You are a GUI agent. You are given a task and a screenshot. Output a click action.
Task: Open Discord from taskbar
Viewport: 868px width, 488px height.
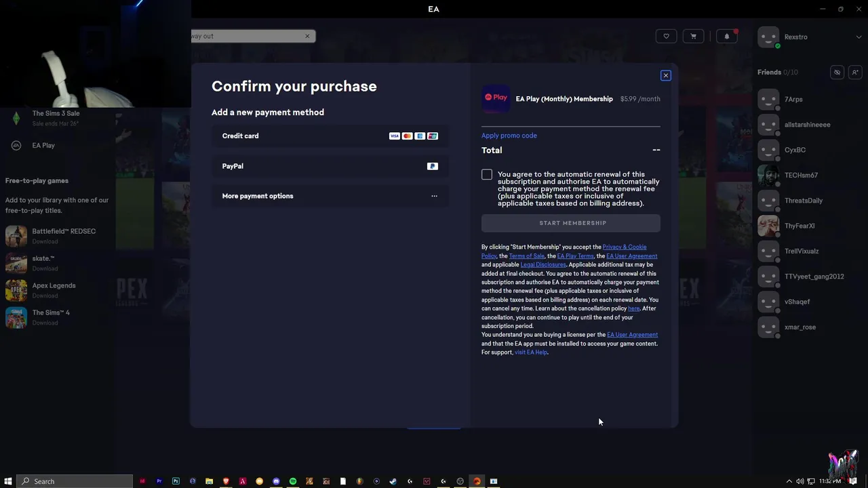tap(276, 481)
